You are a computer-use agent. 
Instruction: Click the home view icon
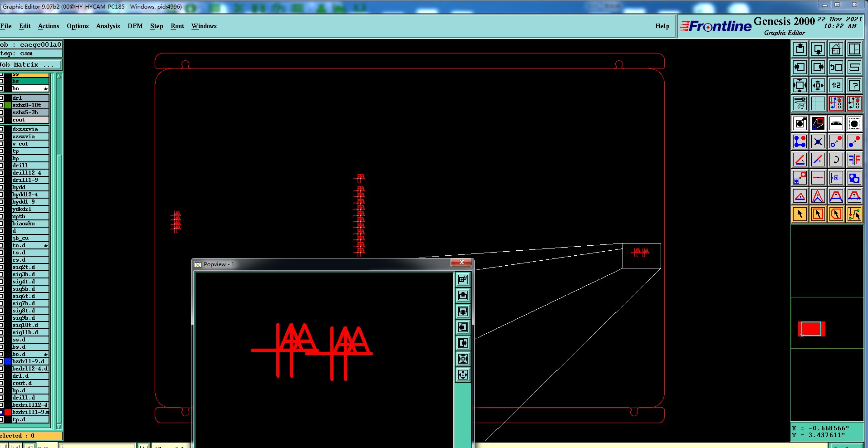836,49
